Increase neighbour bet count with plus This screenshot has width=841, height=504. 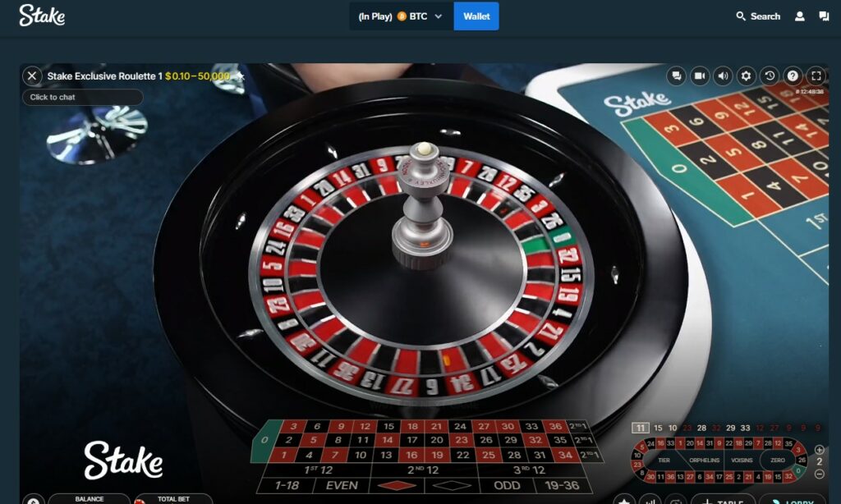click(820, 450)
